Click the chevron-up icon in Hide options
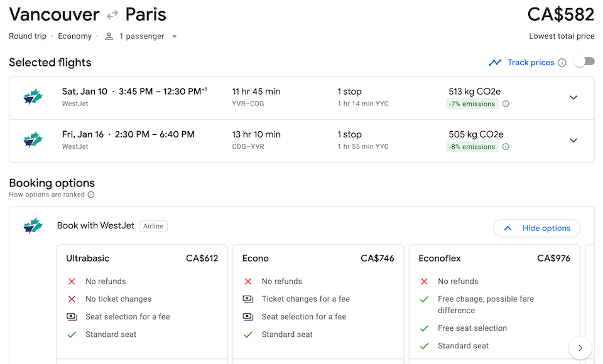 (x=508, y=228)
